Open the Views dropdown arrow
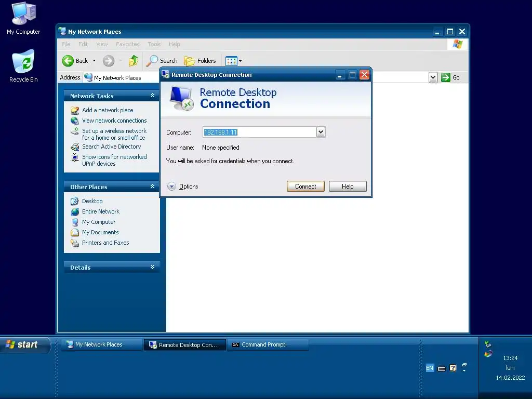The image size is (532, 399). [240, 61]
